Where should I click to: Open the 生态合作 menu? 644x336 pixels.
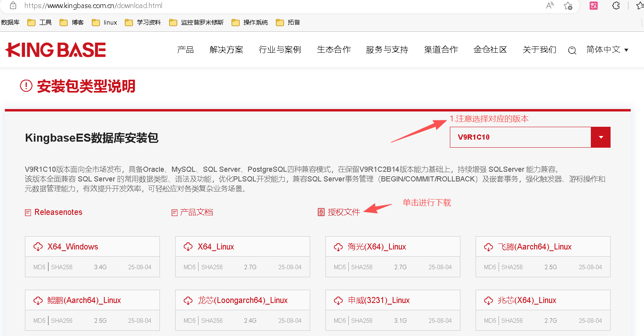click(x=334, y=49)
